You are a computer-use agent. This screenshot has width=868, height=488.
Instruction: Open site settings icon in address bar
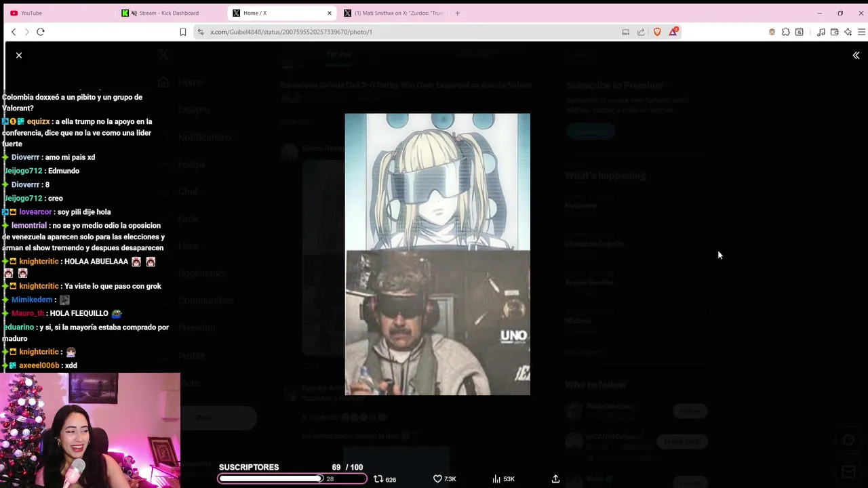pos(201,32)
